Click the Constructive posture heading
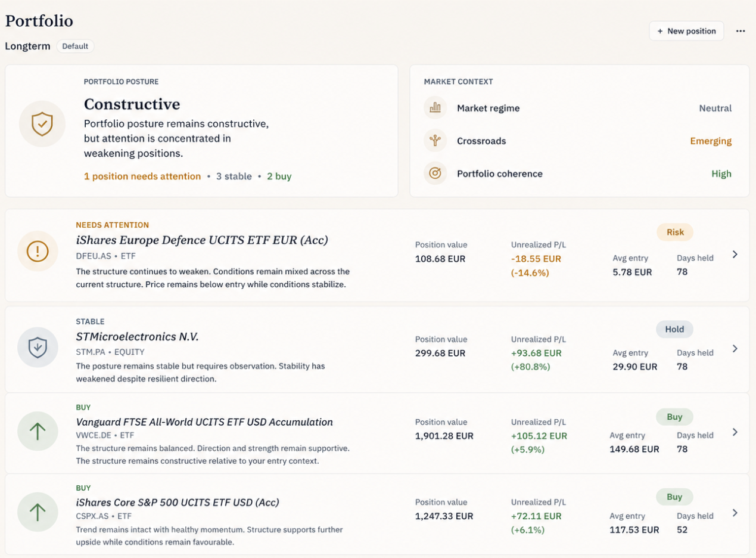The width and height of the screenshot is (756, 558). pyautogui.click(x=132, y=104)
